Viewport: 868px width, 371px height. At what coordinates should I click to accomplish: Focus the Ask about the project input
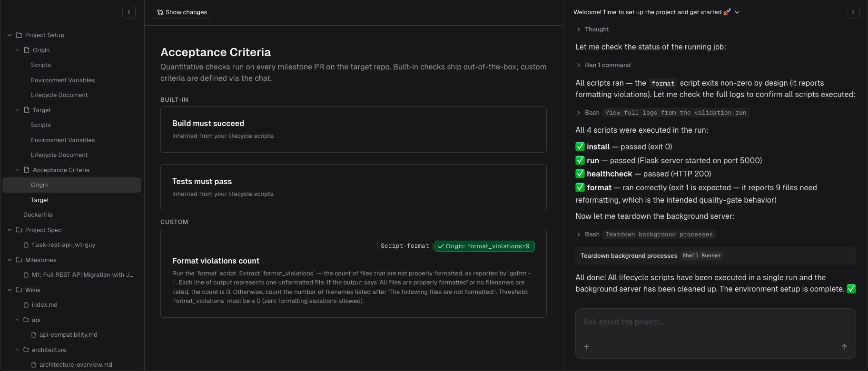[x=715, y=322]
